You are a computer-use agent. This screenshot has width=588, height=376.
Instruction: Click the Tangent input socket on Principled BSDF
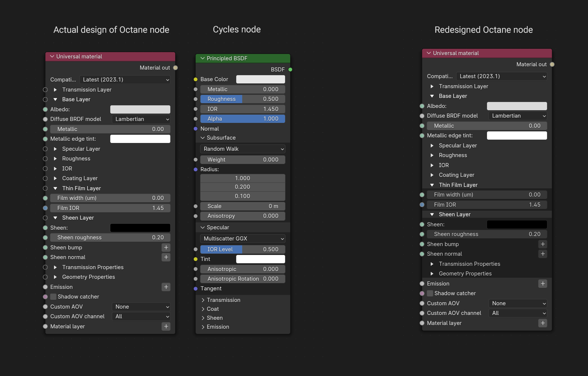pos(196,289)
